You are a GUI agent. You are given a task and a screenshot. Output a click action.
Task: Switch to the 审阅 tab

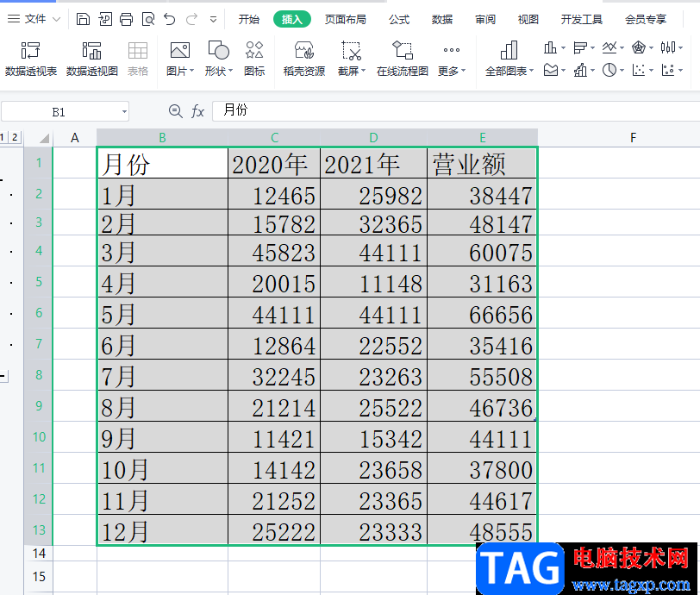(485, 19)
